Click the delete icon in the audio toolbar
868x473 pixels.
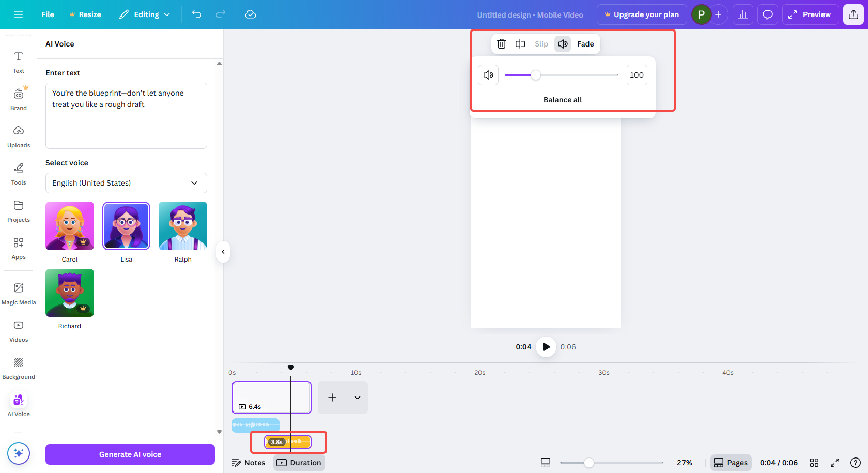coord(501,44)
